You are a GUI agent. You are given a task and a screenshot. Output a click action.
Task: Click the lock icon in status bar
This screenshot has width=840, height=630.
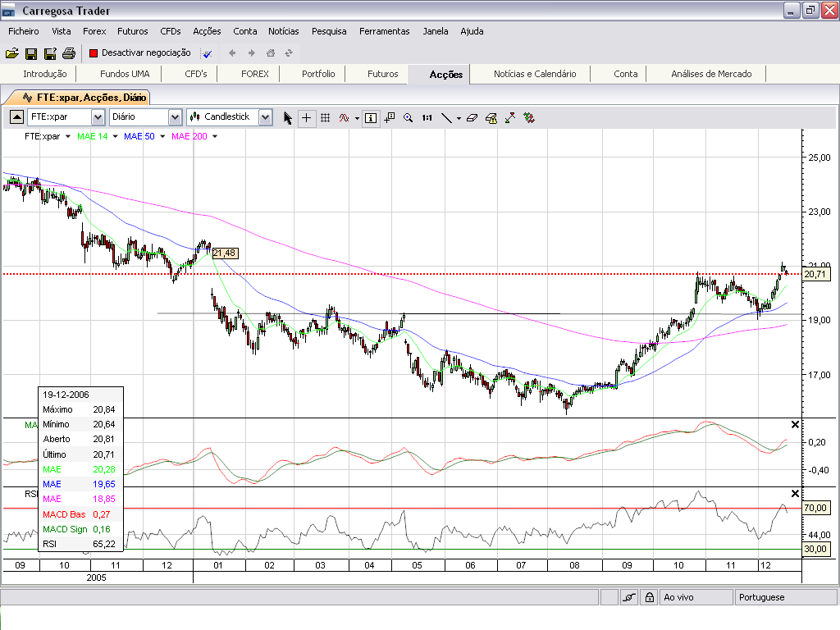648,597
